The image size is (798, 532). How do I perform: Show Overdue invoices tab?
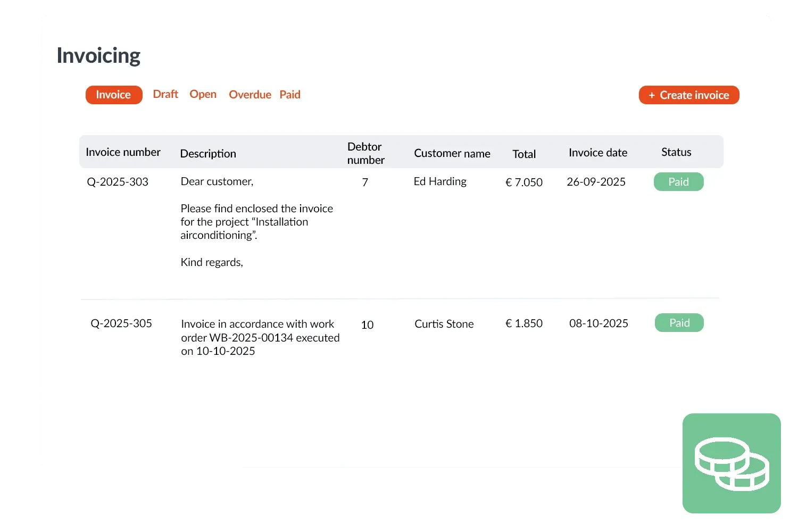tap(250, 95)
